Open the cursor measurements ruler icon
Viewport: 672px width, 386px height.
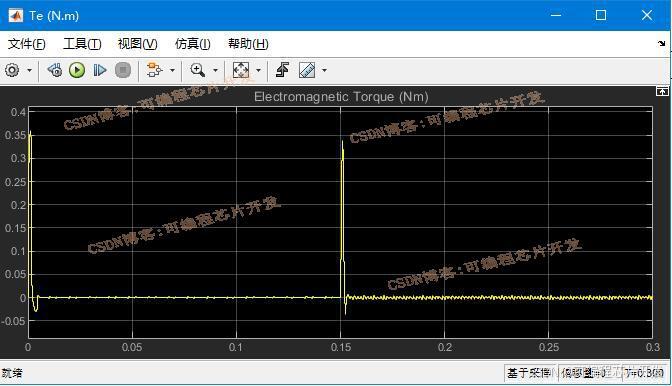coord(307,70)
